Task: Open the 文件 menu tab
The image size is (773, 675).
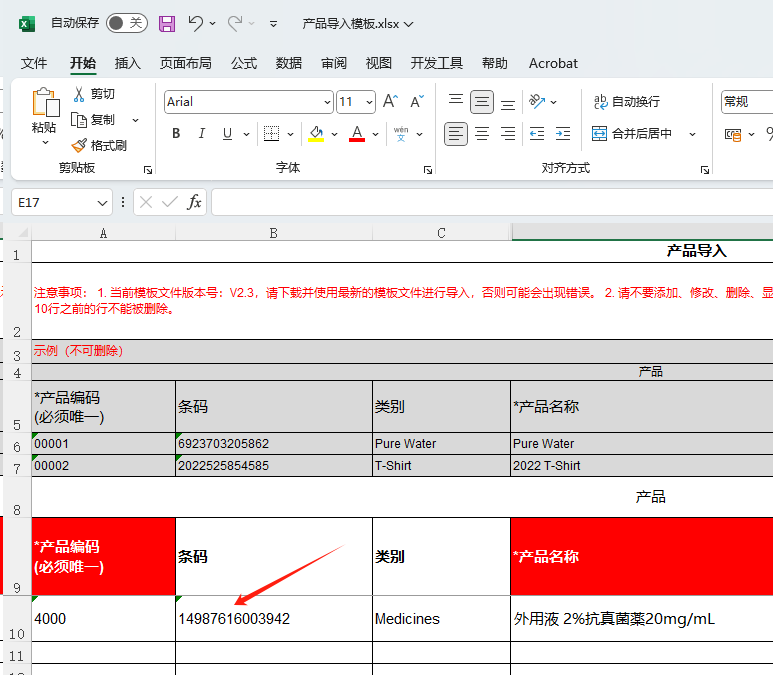Action: pos(34,63)
